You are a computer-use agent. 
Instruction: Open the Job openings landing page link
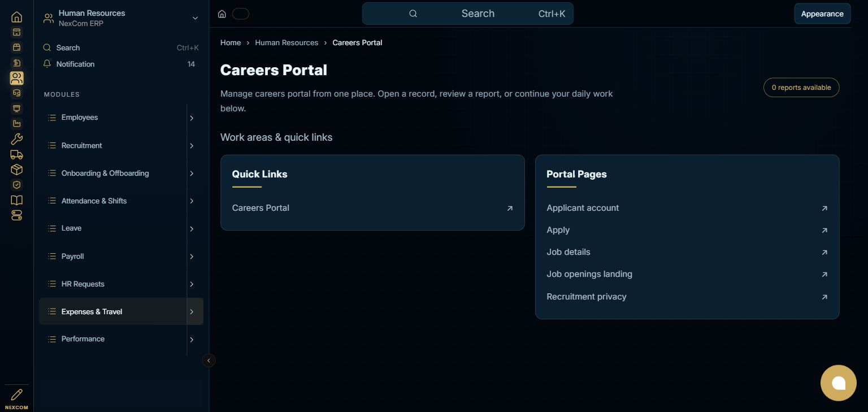(x=687, y=274)
